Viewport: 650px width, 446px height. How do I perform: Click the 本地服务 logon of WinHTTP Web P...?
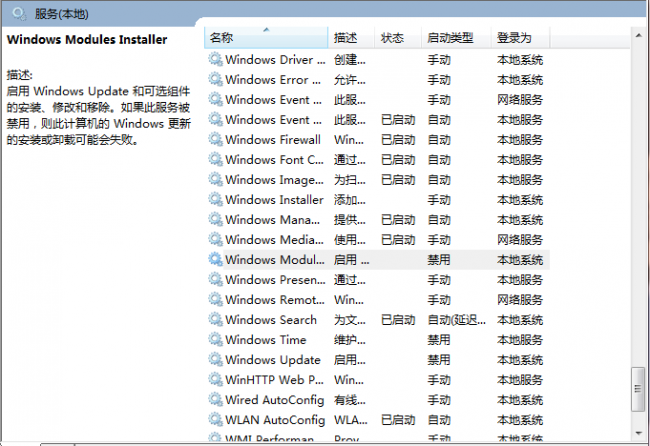[520, 380]
